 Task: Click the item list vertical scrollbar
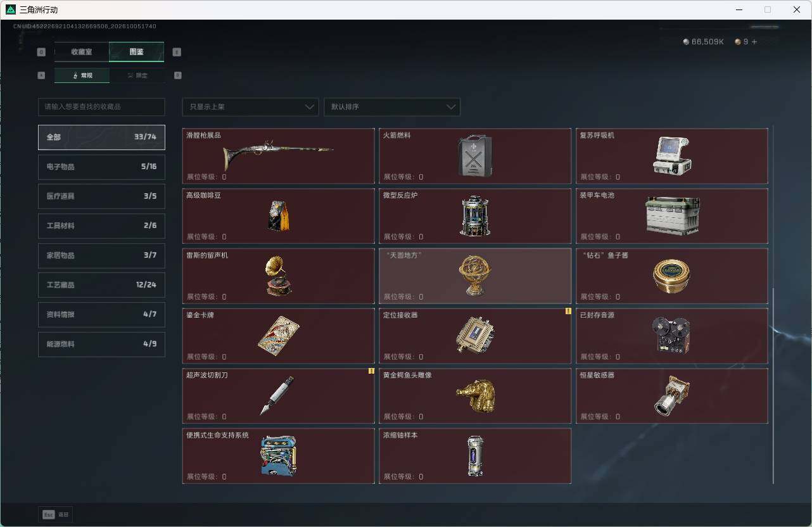773,385
